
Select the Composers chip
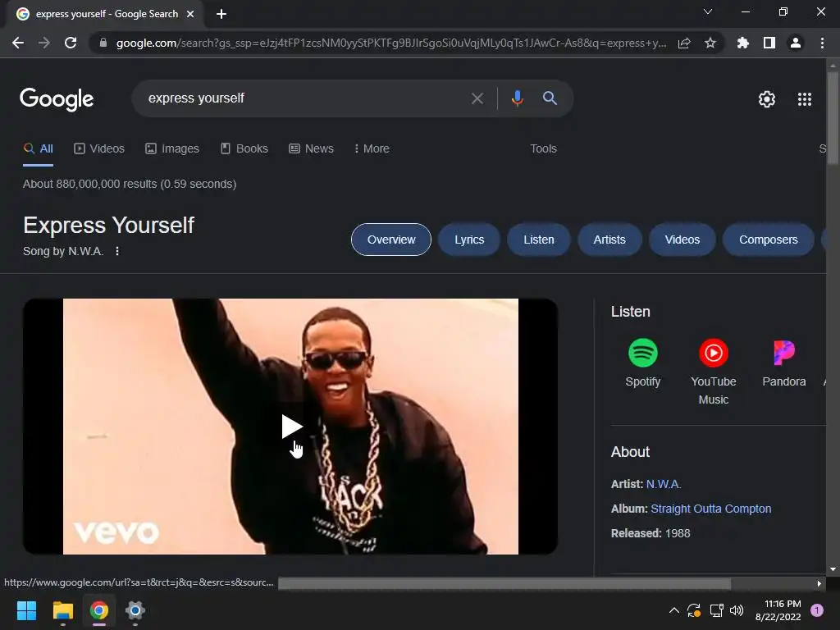point(768,240)
